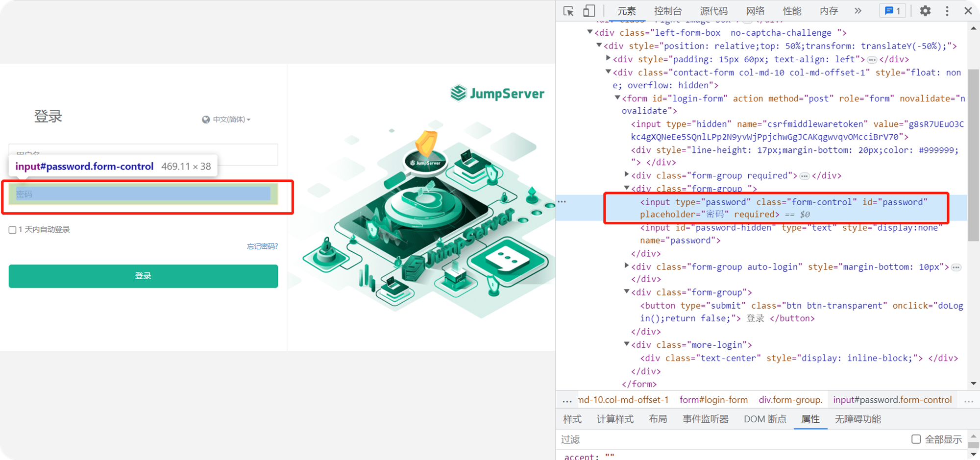Click the green 登录 button
Viewport: 980px width, 460px height.
tap(143, 276)
